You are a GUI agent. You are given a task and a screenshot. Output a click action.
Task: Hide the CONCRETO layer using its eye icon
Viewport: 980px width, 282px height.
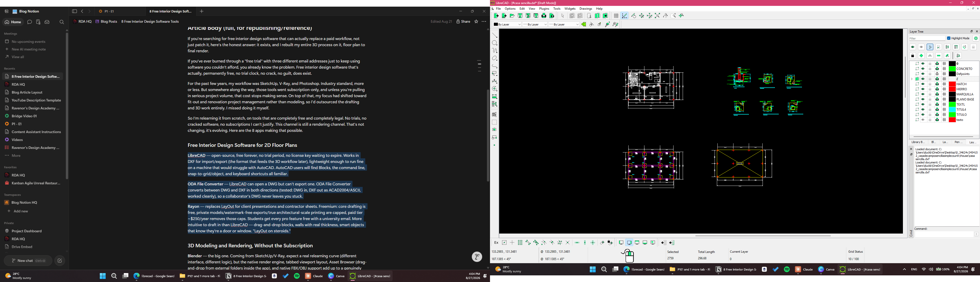[x=923, y=69]
